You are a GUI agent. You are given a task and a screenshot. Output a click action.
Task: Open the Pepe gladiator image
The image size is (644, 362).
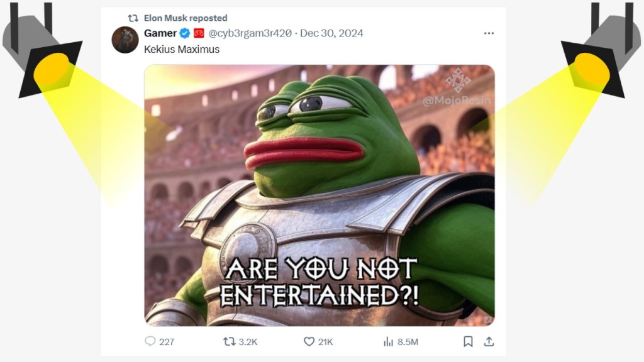coord(319,195)
